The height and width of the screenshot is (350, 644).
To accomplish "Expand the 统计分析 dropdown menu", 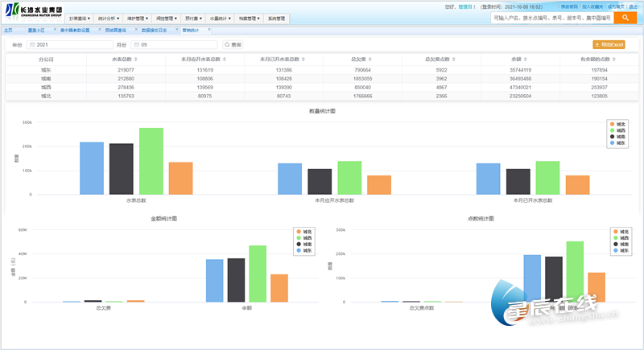I will (107, 18).
